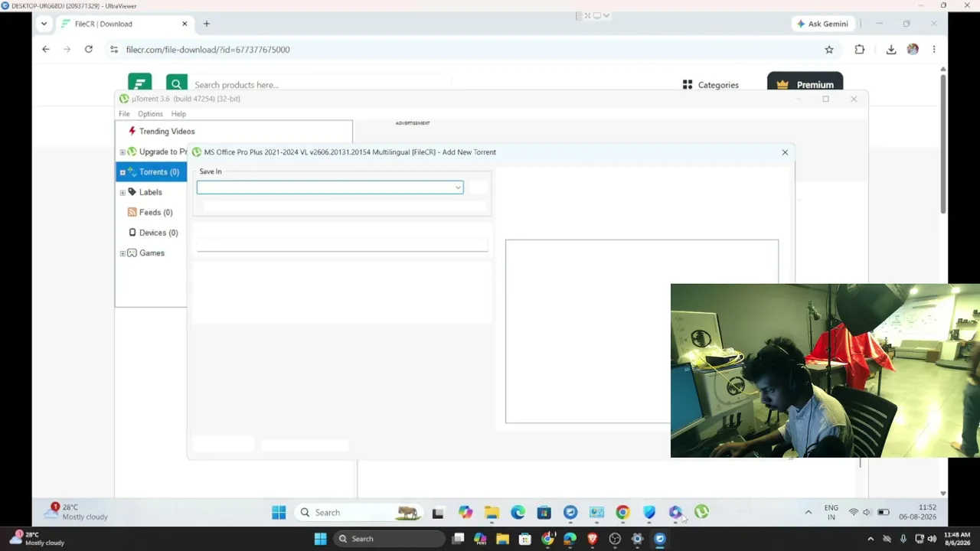The width and height of the screenshot is (980, 551).
Task: Expand the Labels tree node
Action: 122,192
